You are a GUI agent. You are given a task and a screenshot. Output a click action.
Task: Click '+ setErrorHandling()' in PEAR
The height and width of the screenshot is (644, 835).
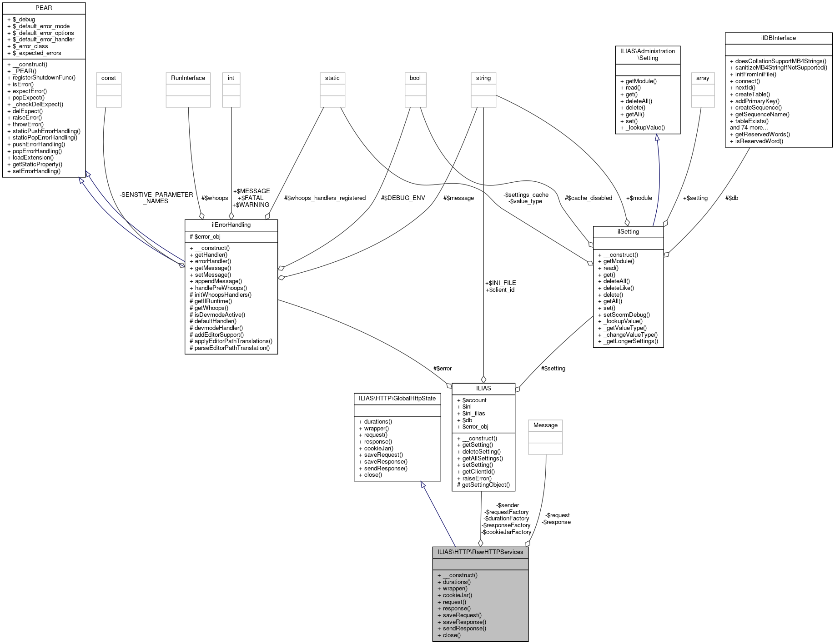[34, 171]
